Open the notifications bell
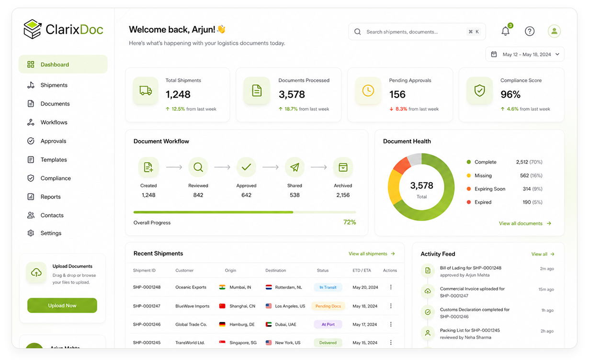 [505, 31]
